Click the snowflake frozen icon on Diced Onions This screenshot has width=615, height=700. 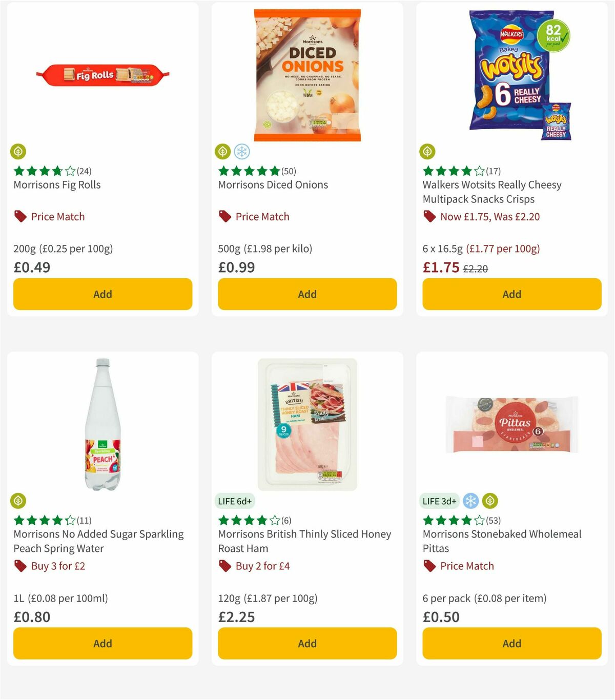[243, 152]
